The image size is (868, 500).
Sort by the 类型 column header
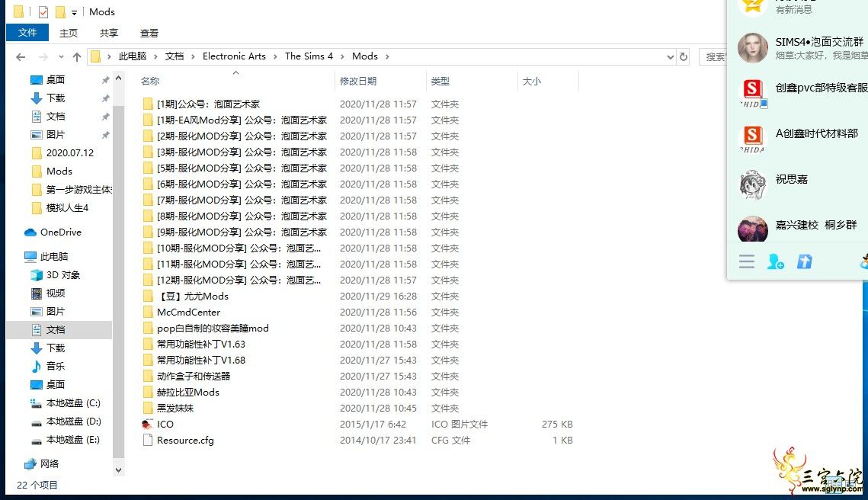(x=440, y=81)
